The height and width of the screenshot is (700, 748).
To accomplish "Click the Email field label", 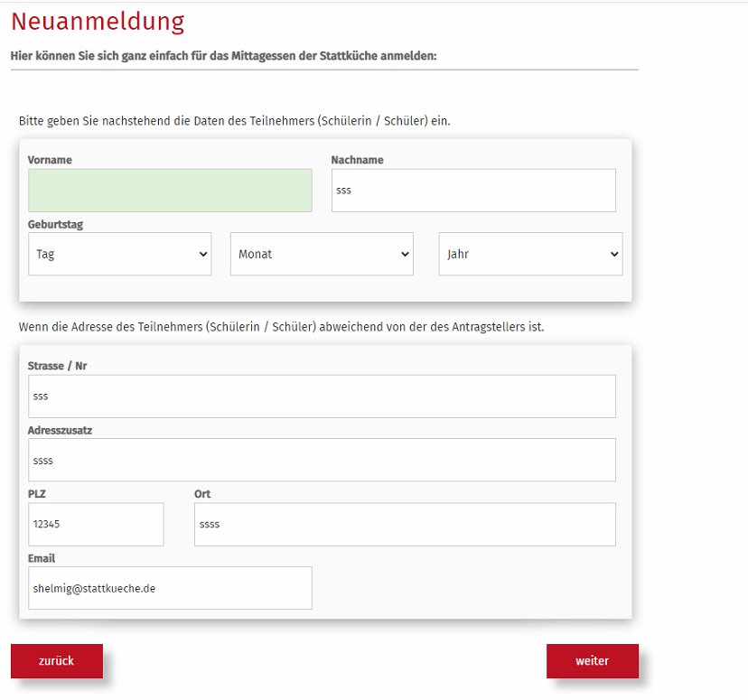I will coord(42,558).
